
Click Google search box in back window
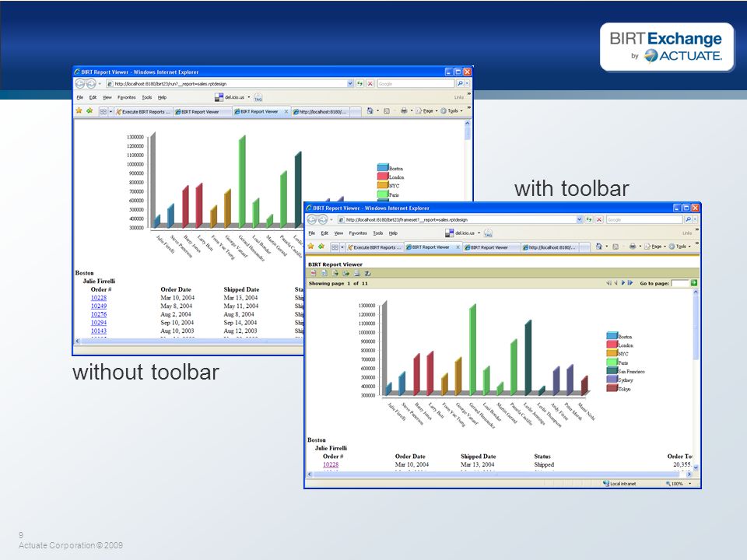click(x=416, y=83)
